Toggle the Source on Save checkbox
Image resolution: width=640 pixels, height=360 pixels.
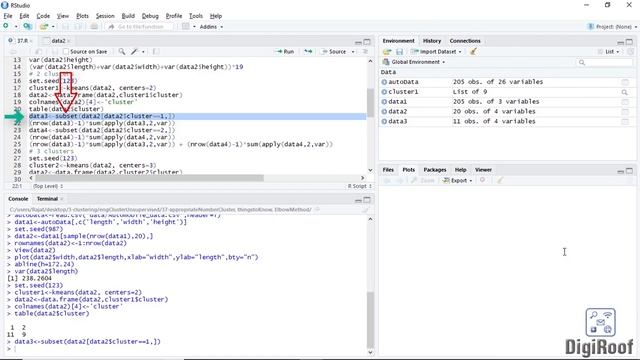[66, 51]
